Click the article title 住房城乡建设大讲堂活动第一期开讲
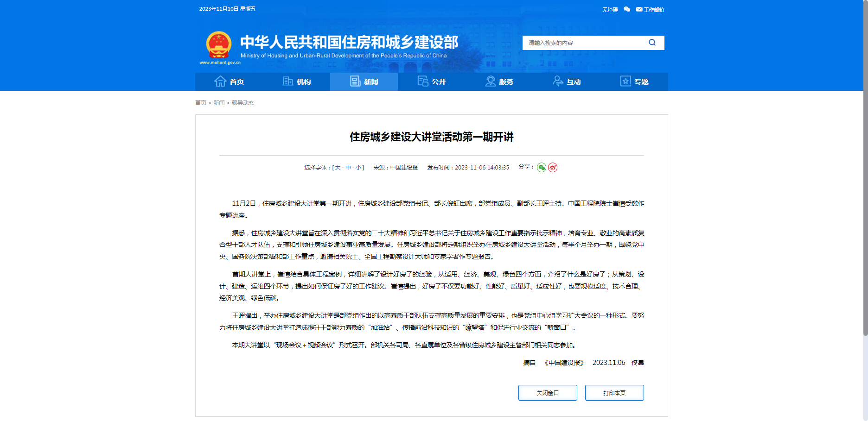The height and width of the screenshot is (421, 868). pos(432,137)
